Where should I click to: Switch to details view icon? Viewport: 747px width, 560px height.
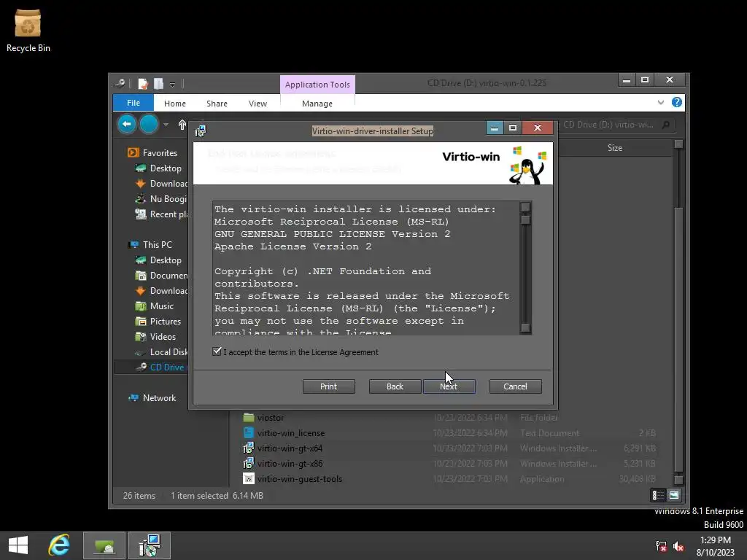(659, 495)
